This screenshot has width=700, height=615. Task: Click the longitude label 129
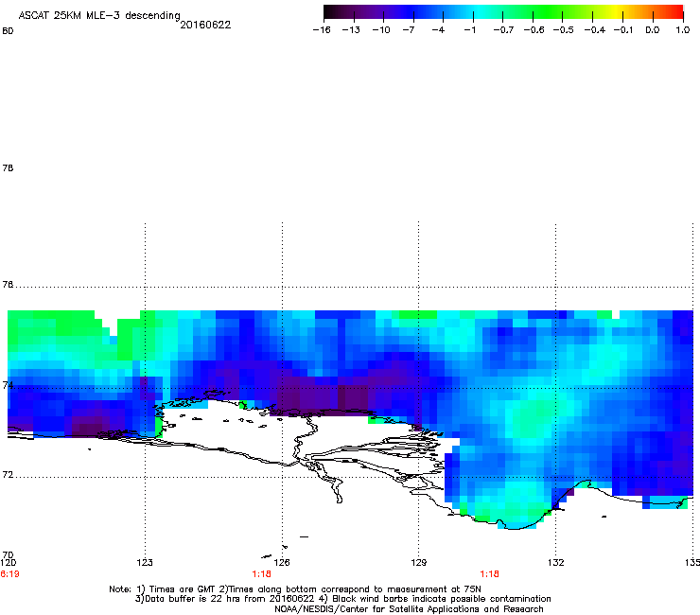(419, 562)
